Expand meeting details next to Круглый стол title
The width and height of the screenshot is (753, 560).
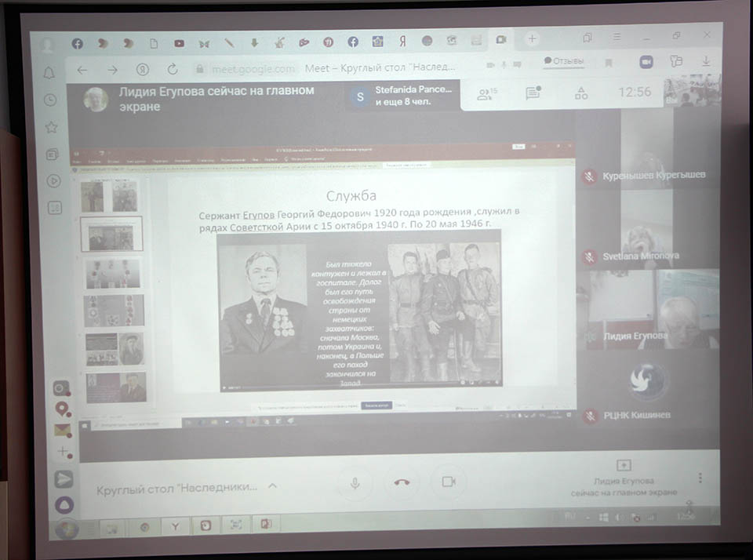click(272, 486)
